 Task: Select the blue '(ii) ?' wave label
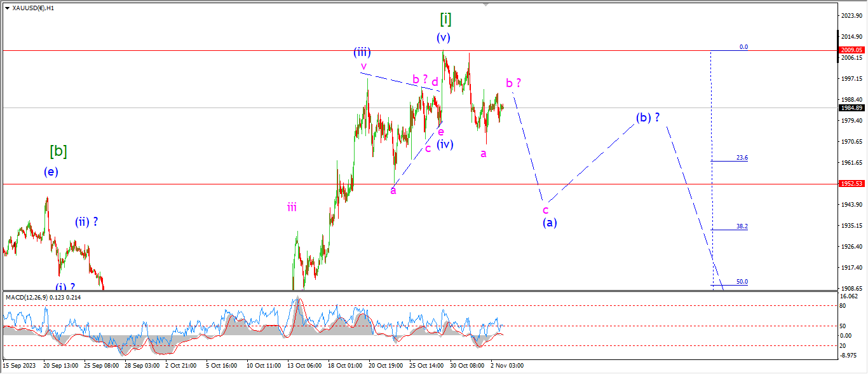[86, 222]
